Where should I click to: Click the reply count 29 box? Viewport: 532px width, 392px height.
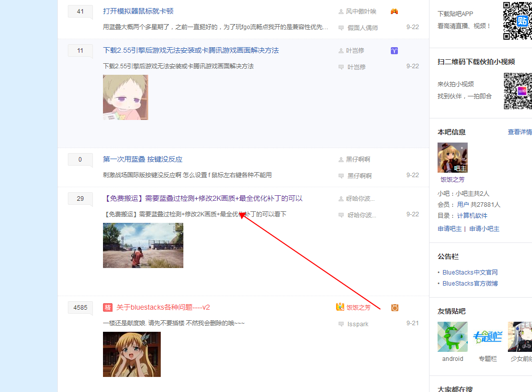pyautogui.click(x=80, y=199)
